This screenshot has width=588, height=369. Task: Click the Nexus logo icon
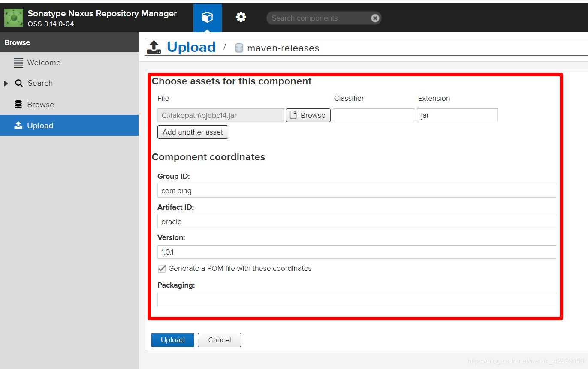tap(14, 18)
